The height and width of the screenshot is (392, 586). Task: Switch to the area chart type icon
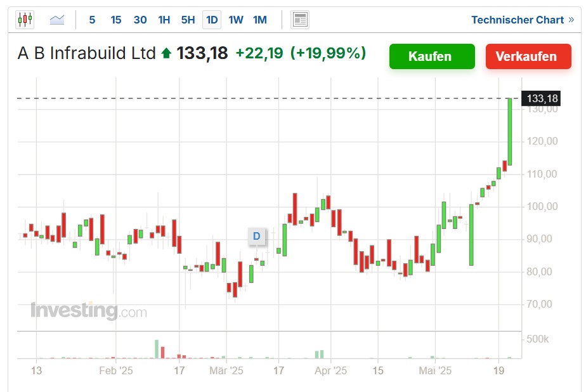(57, 20)
